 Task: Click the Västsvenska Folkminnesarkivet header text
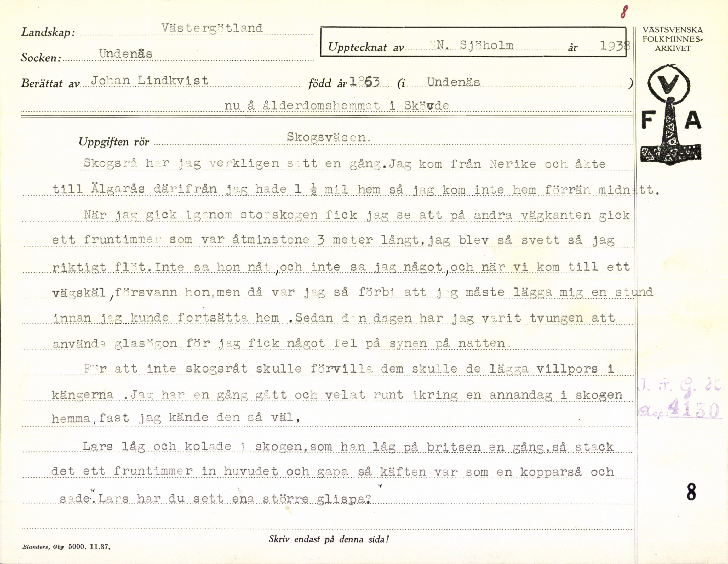coord(673,39)
